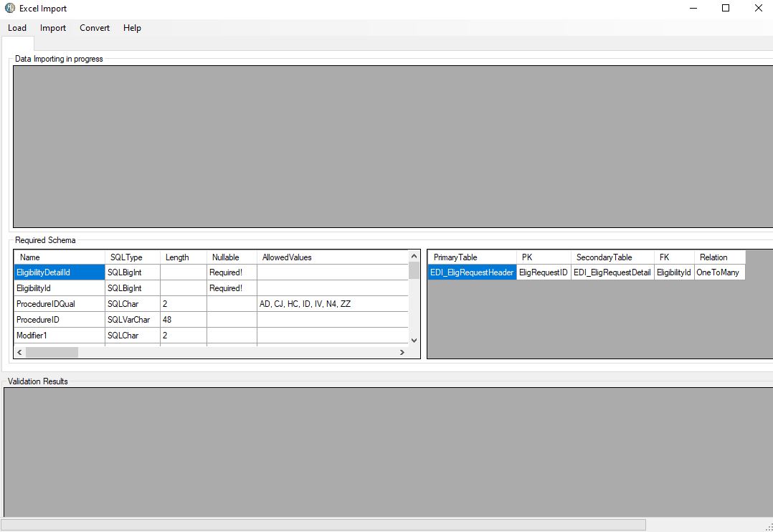This screenshot has height=532, width=773.
Task: Click the AllowedValues column header
Action: (x=333, y=257)
